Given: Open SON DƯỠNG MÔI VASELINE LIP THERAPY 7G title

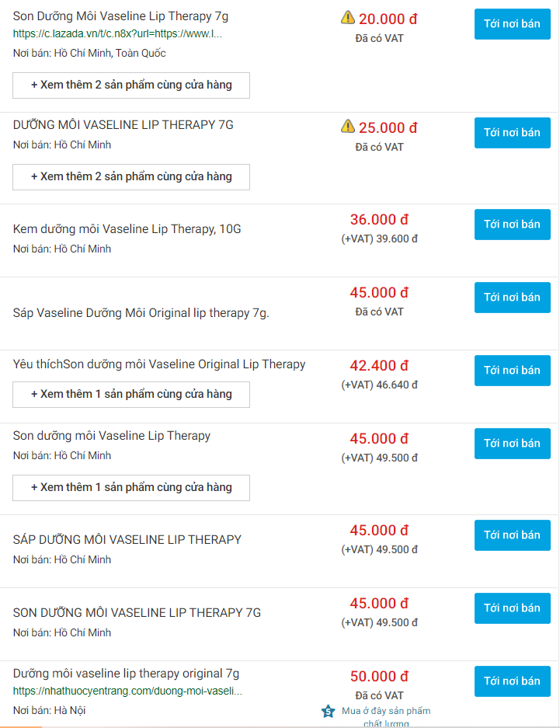Looking at the screenshot, I should point(137,612).
